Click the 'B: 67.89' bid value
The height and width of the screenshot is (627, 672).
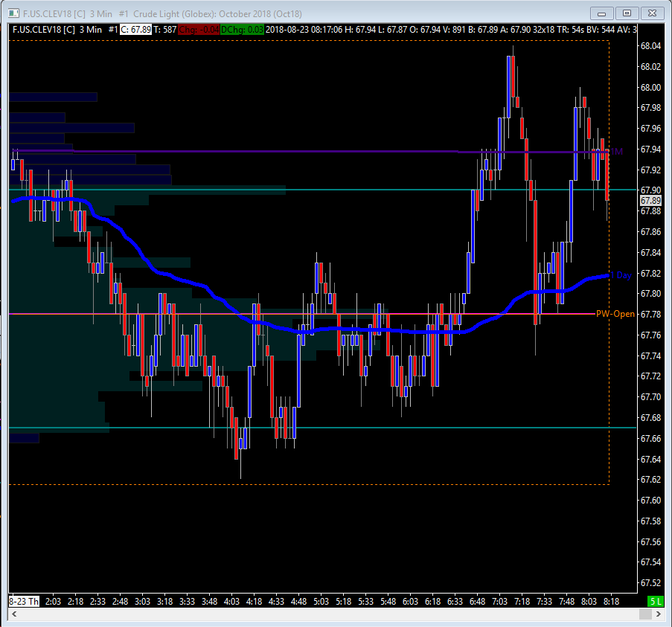tap(482, 30)
